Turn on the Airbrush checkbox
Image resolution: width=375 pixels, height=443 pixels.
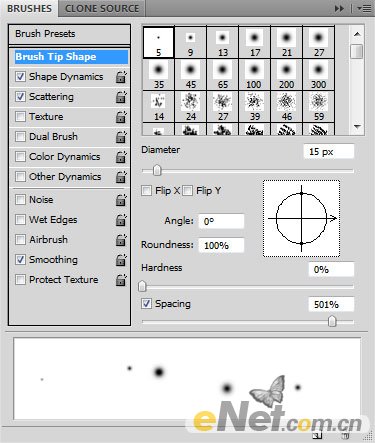20,240
